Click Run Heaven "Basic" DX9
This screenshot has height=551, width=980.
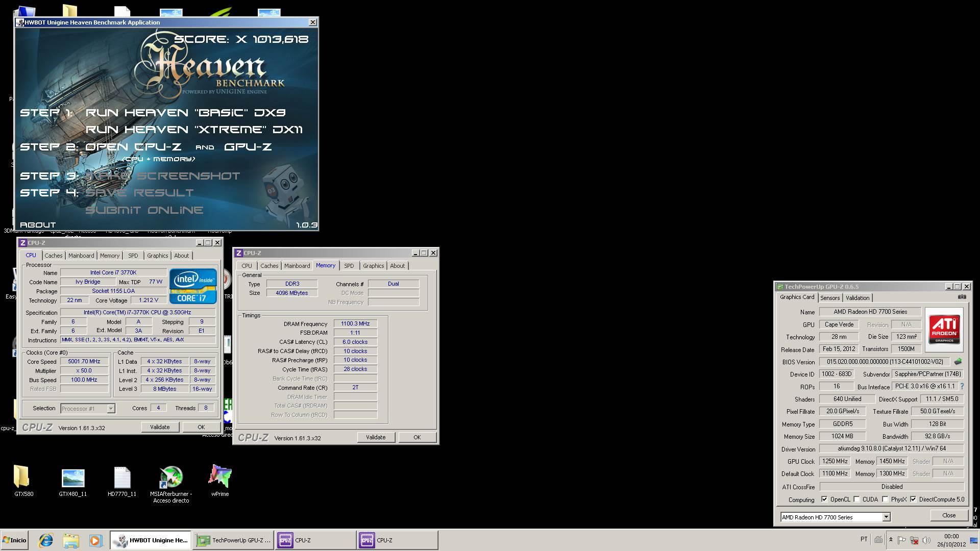[185, 113]
